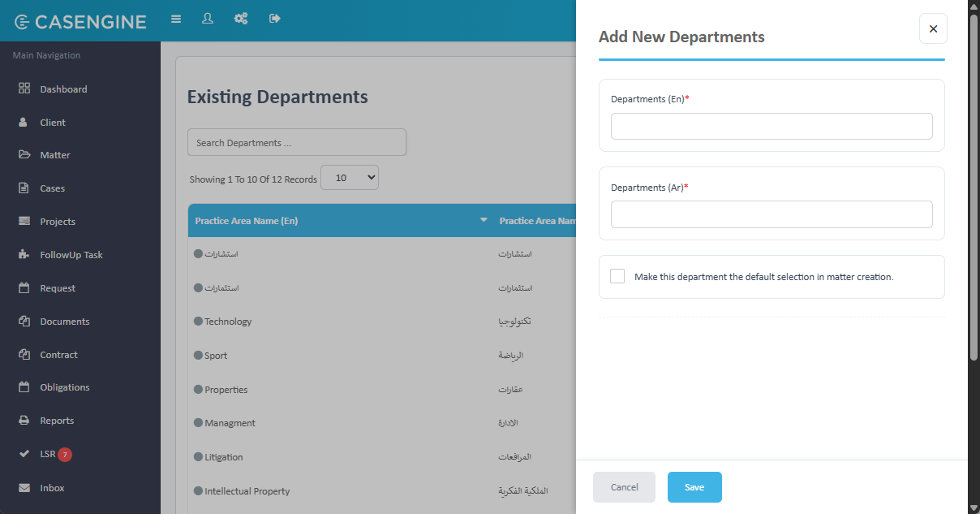Click Arabic name الرياضة cell
The image size is (980, 514).
pos(511,356)
